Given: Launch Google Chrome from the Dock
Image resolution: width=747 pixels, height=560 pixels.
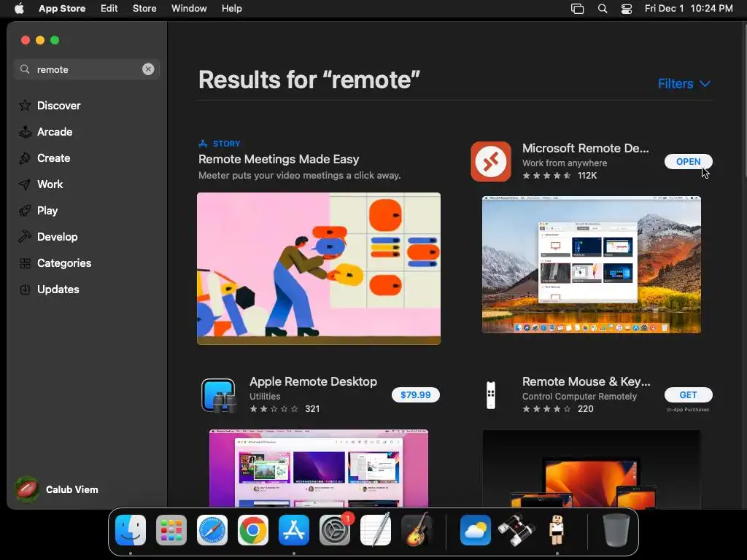Looking at the screenshot, I should [253, 530].
